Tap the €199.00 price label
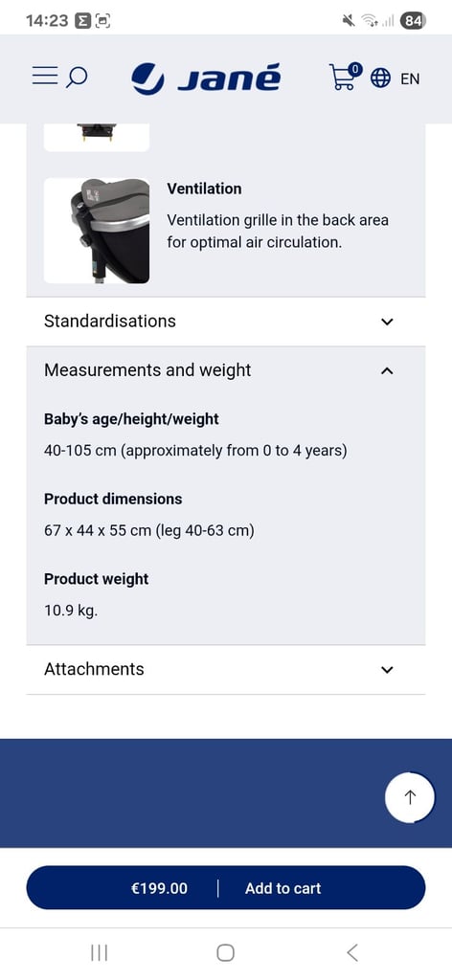This screenshot has height=980, width=452. tap(159, 888)
